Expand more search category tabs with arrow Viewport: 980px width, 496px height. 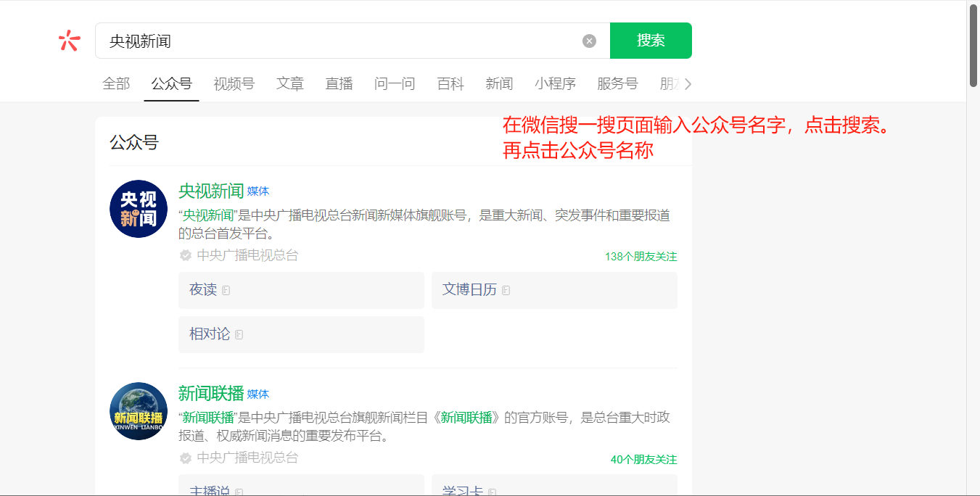[x=688, y=84]
